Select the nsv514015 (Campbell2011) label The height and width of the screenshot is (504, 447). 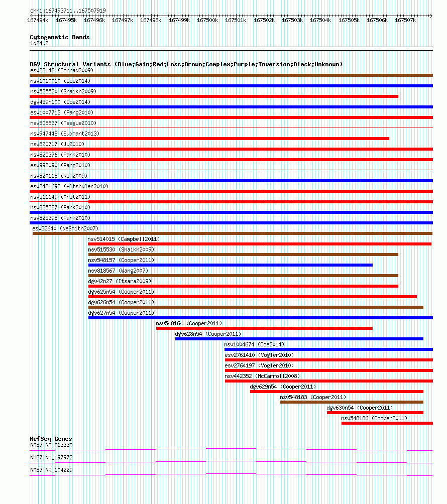tap(124, 239)
